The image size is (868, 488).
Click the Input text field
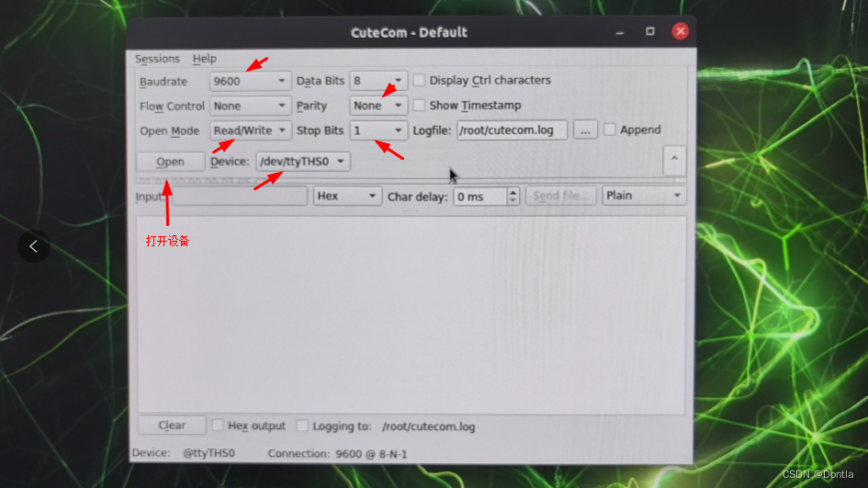pyautogui.click(x=240, y=196)
